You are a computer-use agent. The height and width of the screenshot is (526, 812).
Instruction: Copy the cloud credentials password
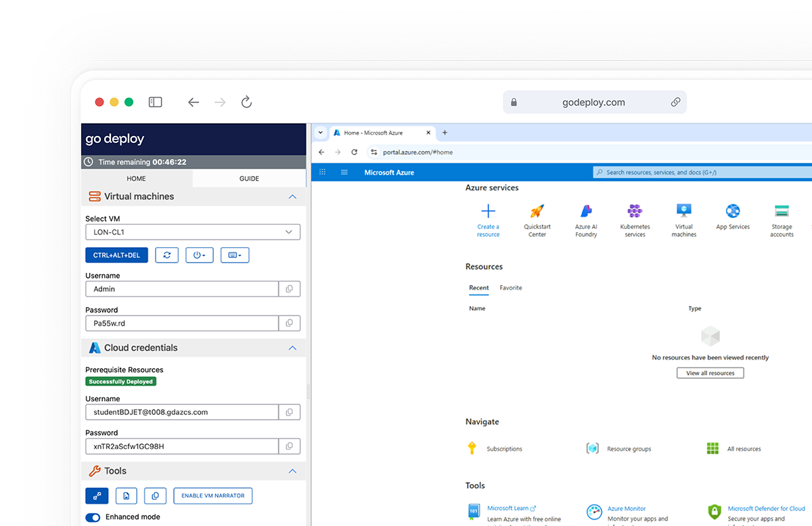coord(290,446)
